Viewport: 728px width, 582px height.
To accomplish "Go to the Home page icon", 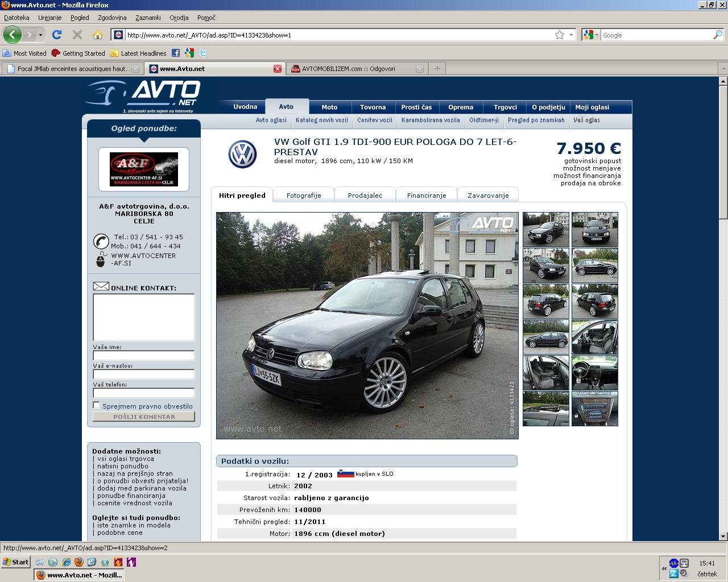I will tap(98, 35).
